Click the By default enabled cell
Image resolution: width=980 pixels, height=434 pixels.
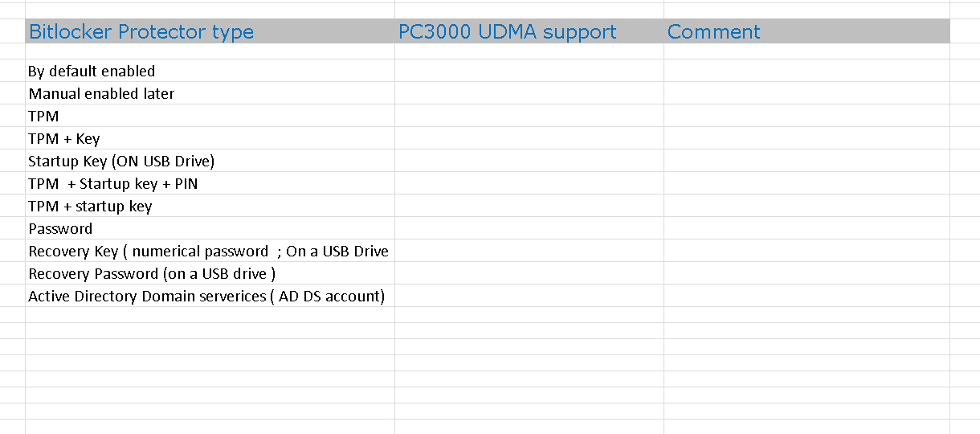point(210,71)
